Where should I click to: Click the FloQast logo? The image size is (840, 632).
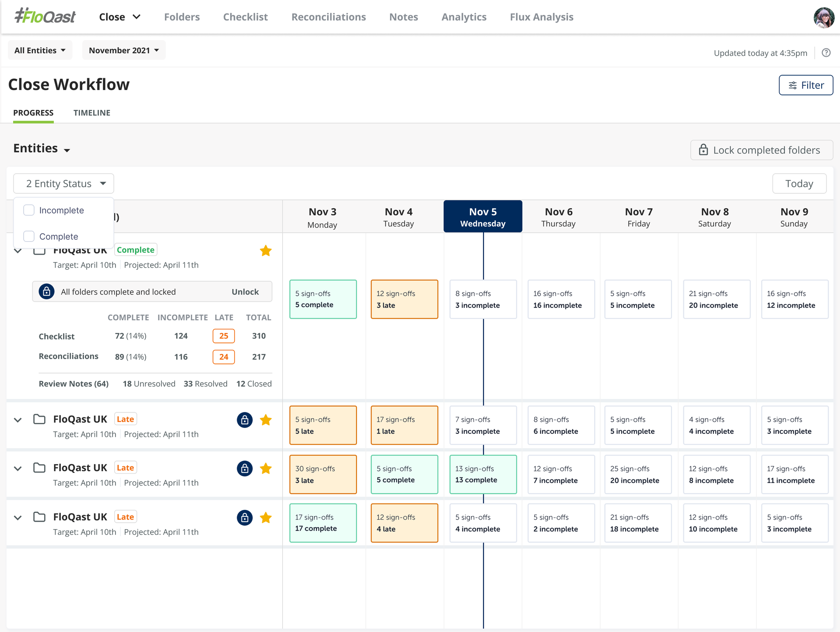(45, 16)
